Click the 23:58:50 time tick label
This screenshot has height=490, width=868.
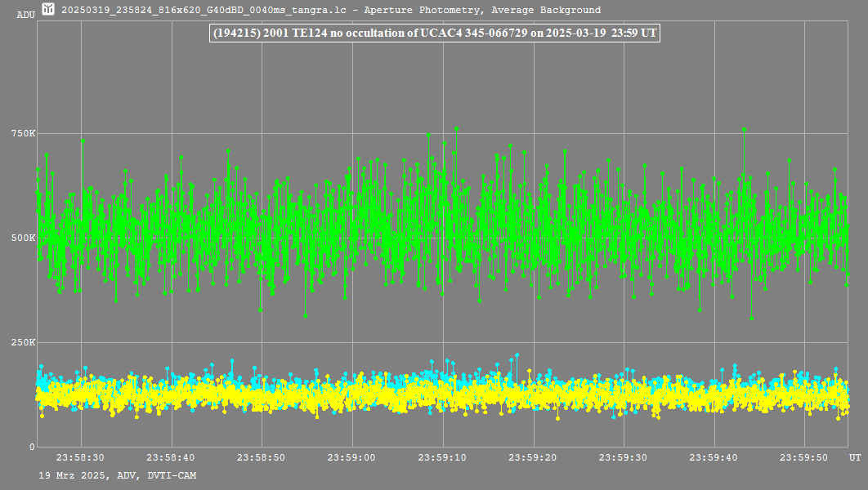tap(261, 458)
